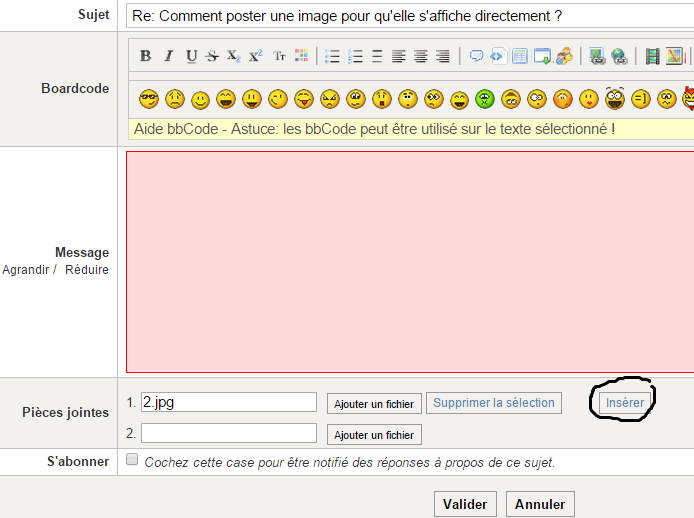Insert the sunglasses cool smiley
Viewport: 694px width, 518px height.
[x=149, y=99]
